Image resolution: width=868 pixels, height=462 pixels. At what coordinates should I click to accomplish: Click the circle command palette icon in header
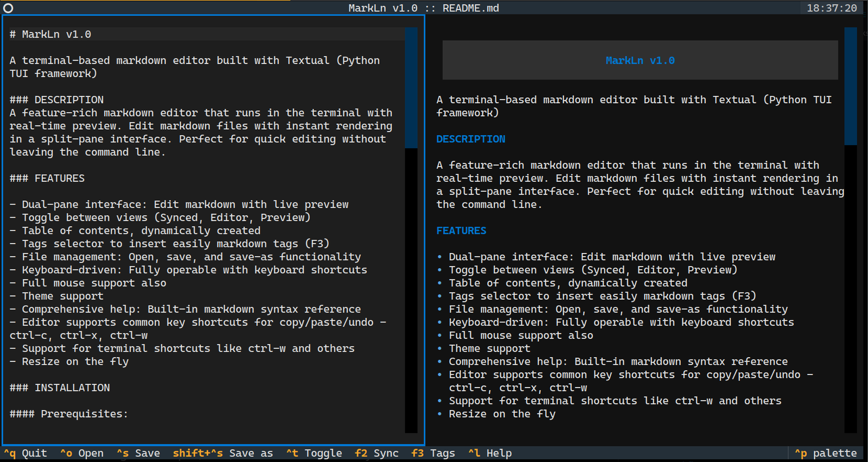click(x=8, y=8)
